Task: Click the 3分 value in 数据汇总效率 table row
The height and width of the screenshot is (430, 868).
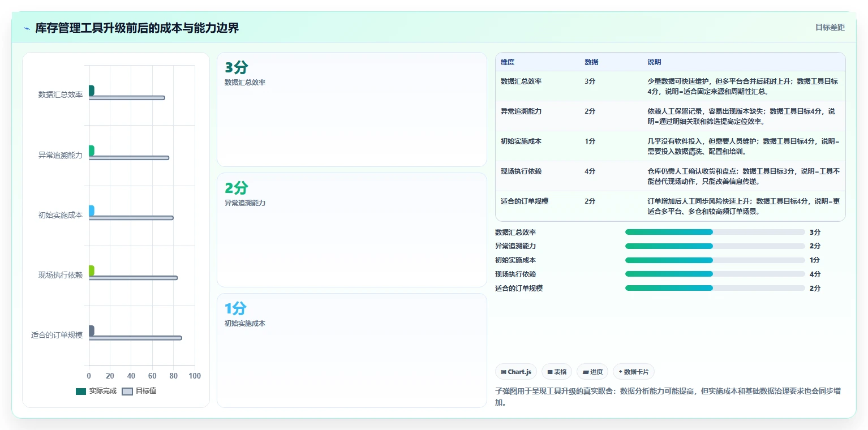Action: tap(590, 81)
